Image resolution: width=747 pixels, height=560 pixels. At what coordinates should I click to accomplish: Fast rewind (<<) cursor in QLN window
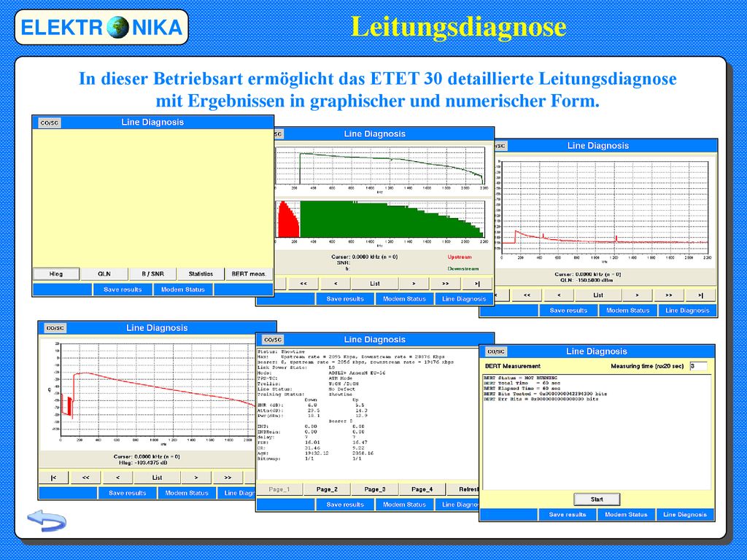pos(527,295)
